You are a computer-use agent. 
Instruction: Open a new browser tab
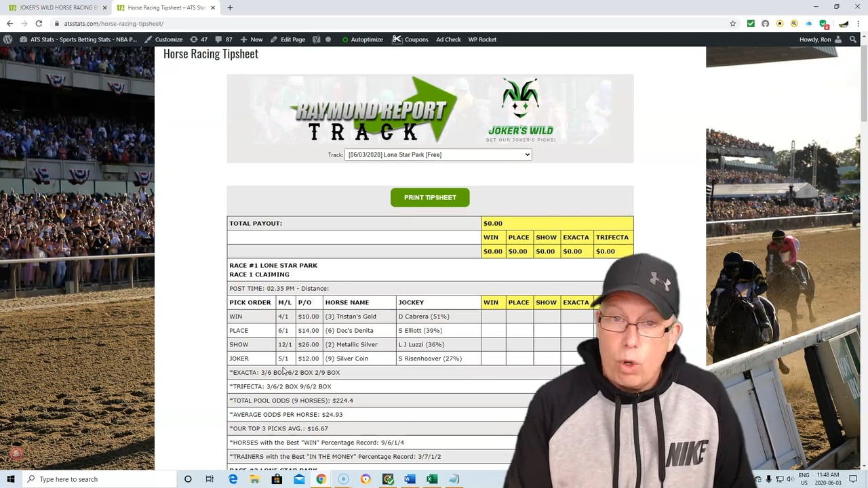[x=230, y=7]
